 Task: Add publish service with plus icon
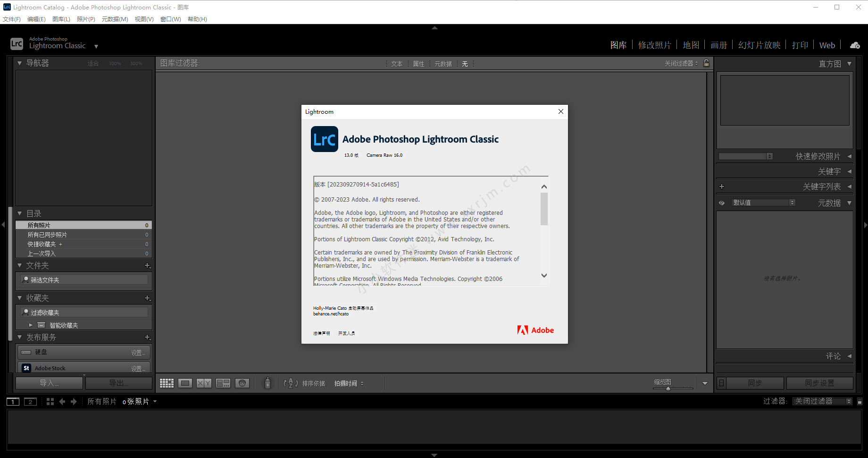(x=147, y=338)
